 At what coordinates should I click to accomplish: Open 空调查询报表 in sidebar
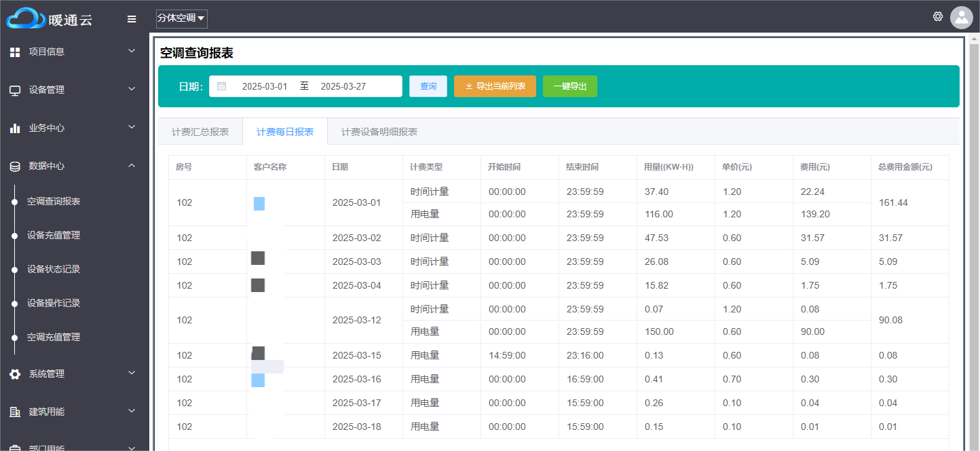[x=54, y=201]
